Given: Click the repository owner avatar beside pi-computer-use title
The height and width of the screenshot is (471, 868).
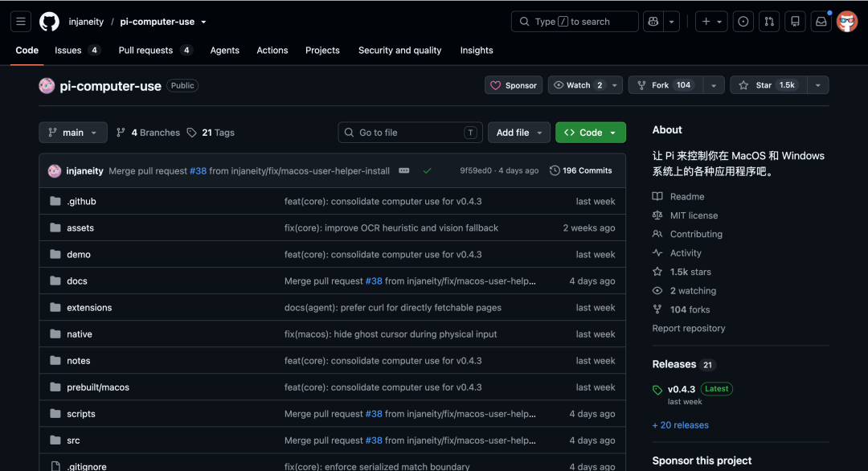Looking at the screenshot, I should pos(47,86).
